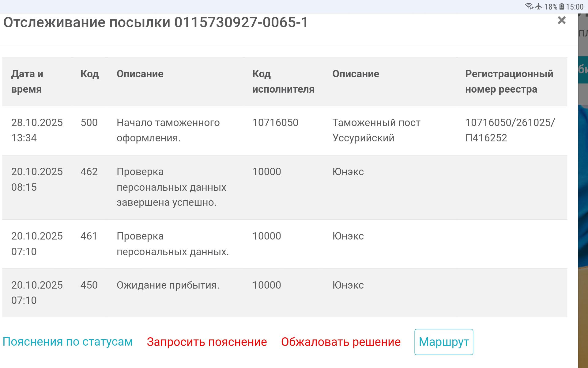Click the executor code 10716050 cell

(x=275, y=123)
